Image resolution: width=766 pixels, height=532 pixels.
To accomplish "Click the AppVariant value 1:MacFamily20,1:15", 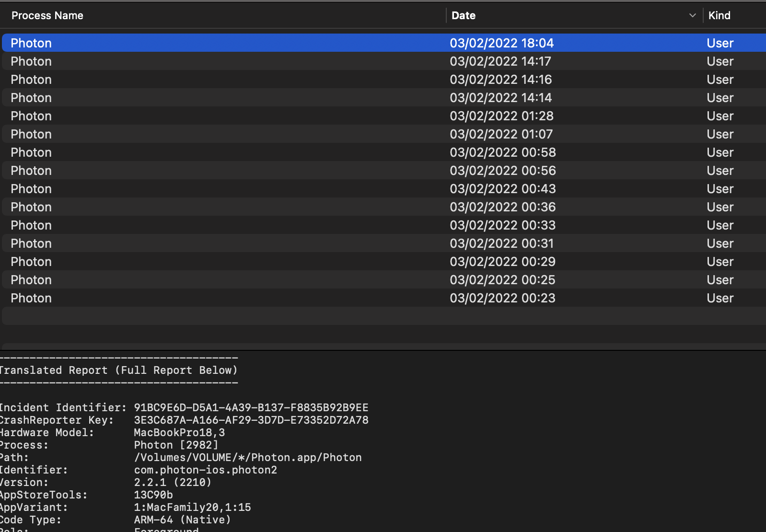I will (192, 507).
